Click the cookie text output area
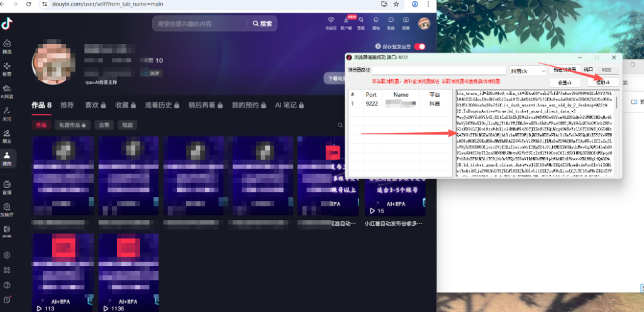Screen dimensions: 644x312 point(535,133)
